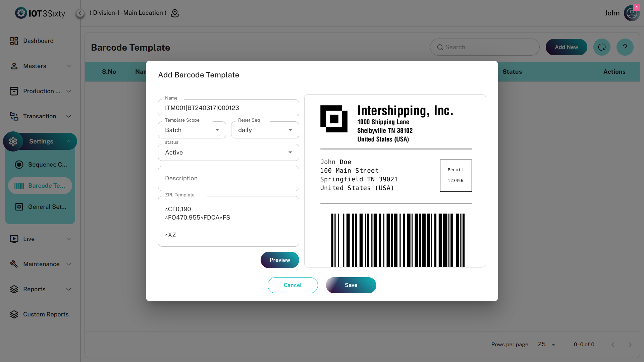Change rows per page dropdown
Screen dimensions: 644x362
[x=546, y=345]
